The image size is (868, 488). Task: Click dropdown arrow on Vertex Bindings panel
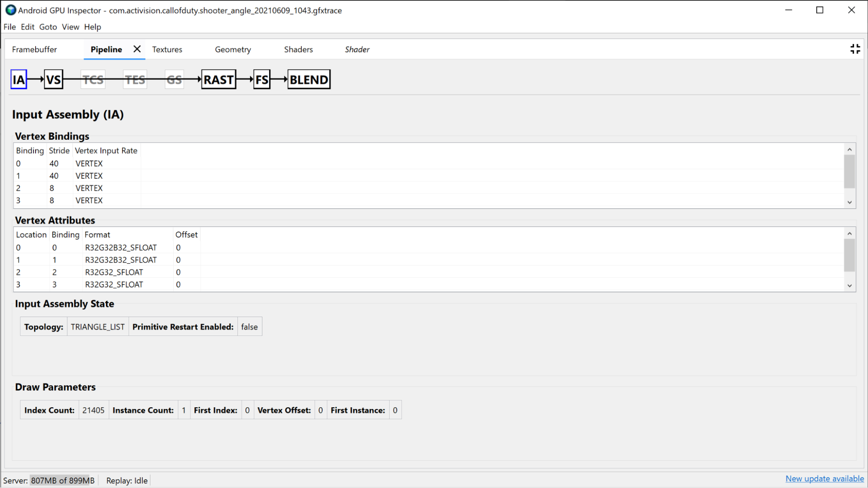(x=849, y=202)
